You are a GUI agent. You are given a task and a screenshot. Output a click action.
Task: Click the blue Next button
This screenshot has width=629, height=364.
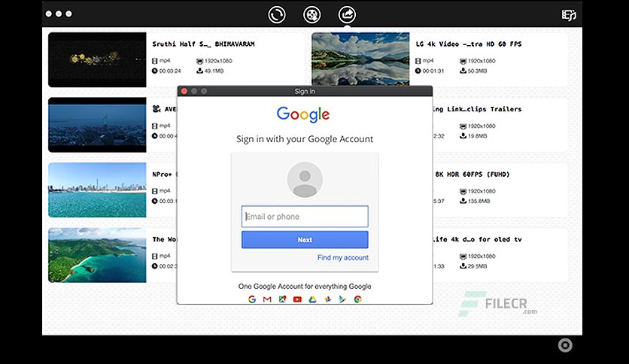coord(305,240)
